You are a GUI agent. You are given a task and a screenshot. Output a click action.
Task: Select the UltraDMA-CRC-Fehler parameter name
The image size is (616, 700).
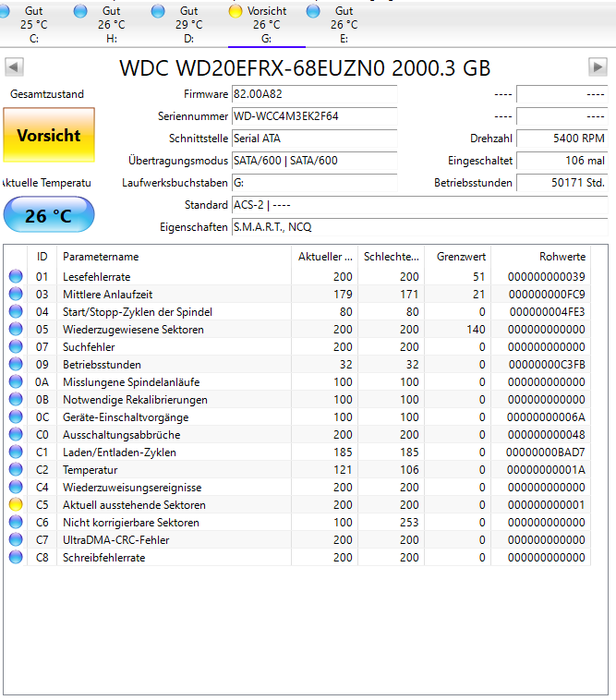tap(116, 540)
